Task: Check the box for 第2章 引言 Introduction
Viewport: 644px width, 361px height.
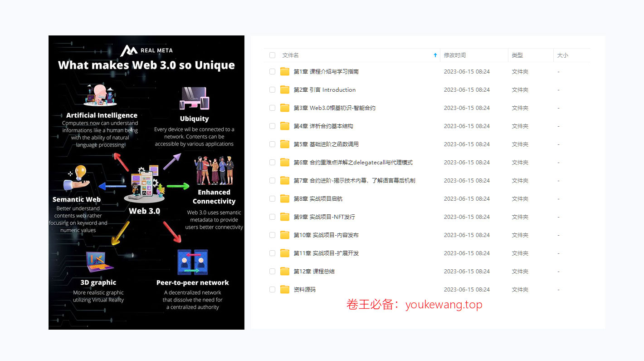Action: tap(272, 89)
